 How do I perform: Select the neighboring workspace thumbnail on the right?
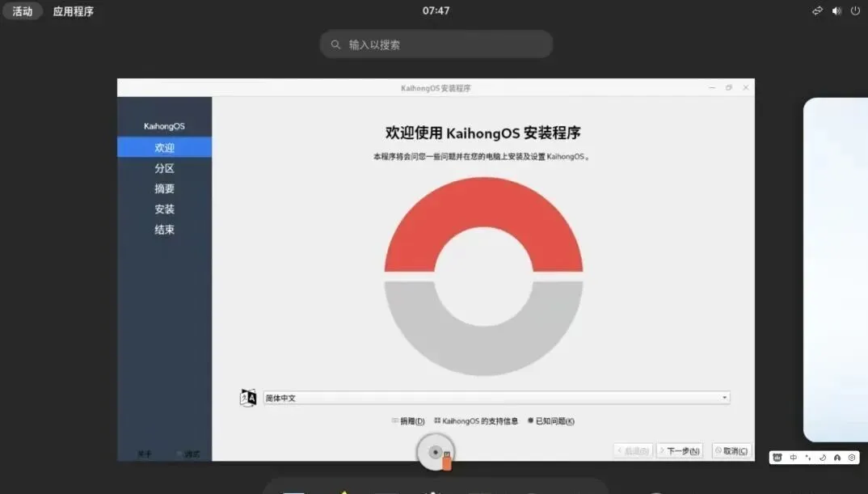click(x=836, y=270)
